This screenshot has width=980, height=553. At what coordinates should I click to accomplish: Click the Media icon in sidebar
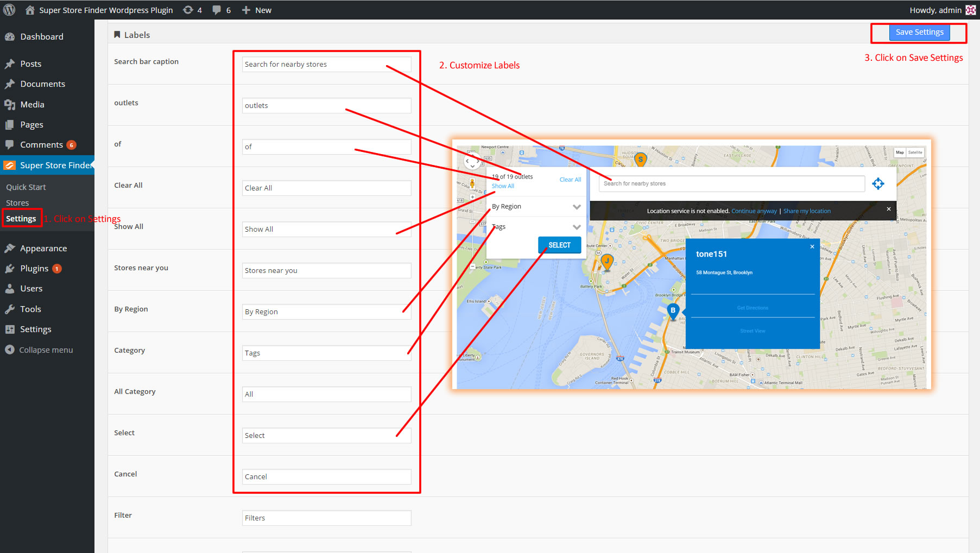click(x=10, y=104)
